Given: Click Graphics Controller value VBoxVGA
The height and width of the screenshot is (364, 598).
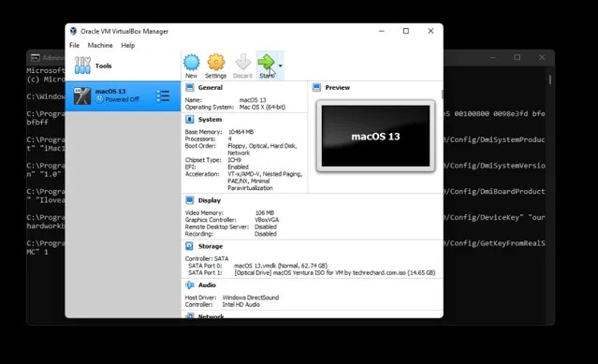Looking at the screenshot, I should [267, 220].
